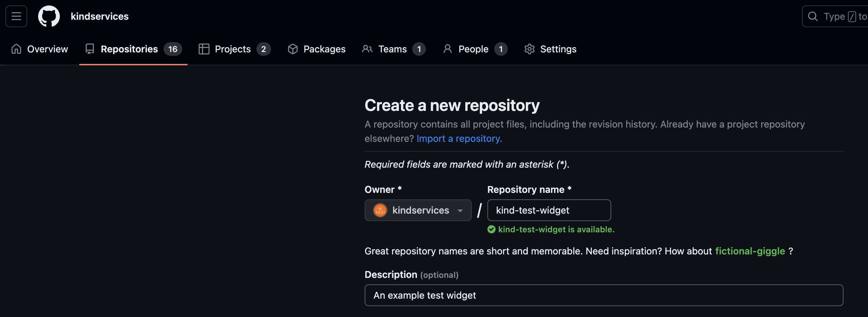Viewport: 868px width, 317px height.
Task: Click the Teams people icon
Action: [x=367, y=49]
